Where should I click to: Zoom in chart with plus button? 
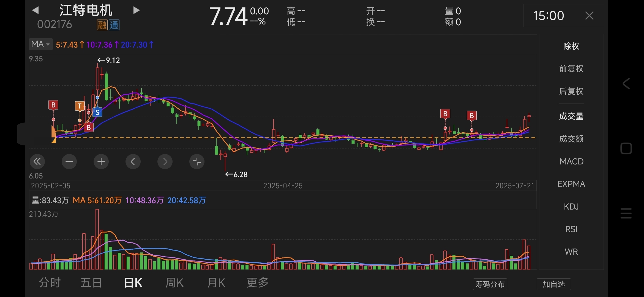(x=101, y=161)
